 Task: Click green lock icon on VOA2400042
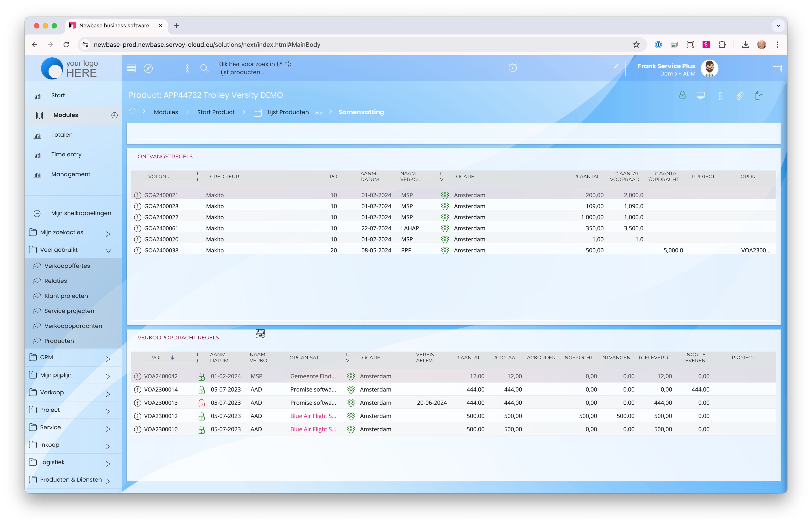point(201,377)
